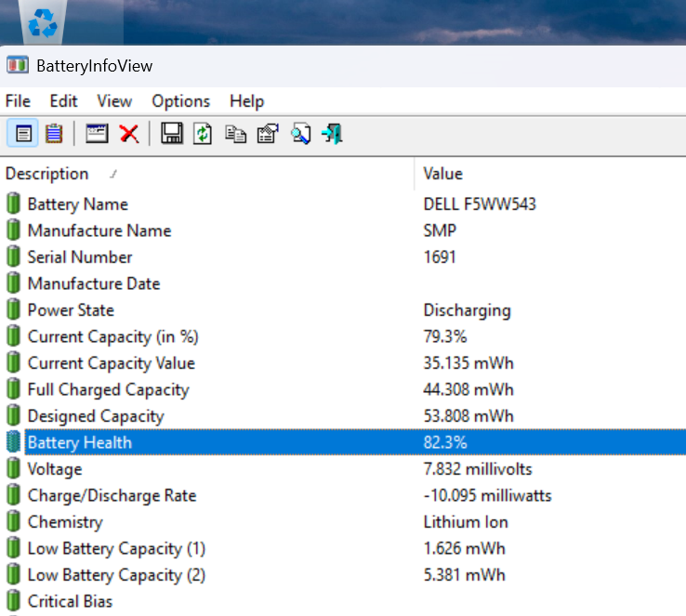Click the highlighted Battery Health label

pos(80,442)
